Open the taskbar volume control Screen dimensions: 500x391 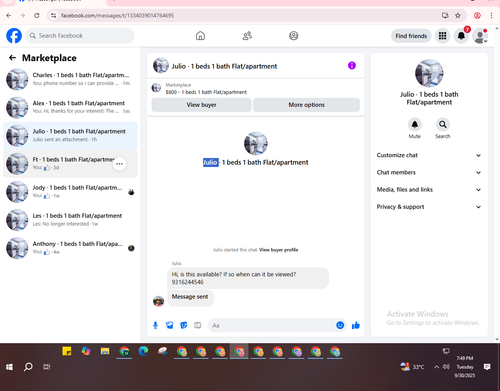tap(446, 367)
